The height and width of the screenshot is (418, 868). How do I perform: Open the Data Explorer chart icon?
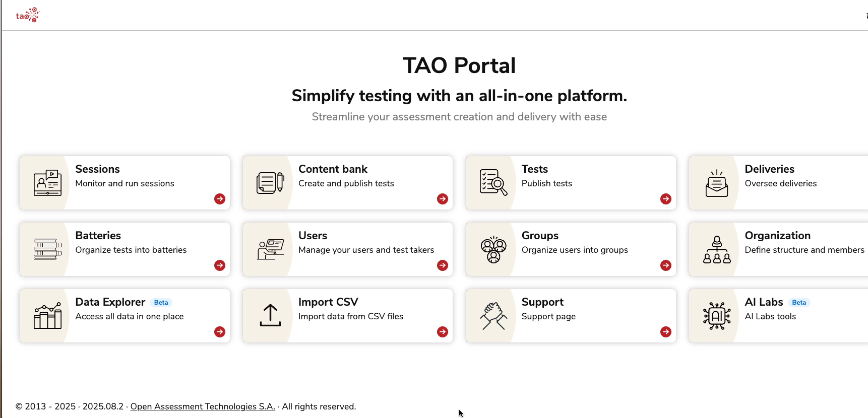click(x=47, y=316)
